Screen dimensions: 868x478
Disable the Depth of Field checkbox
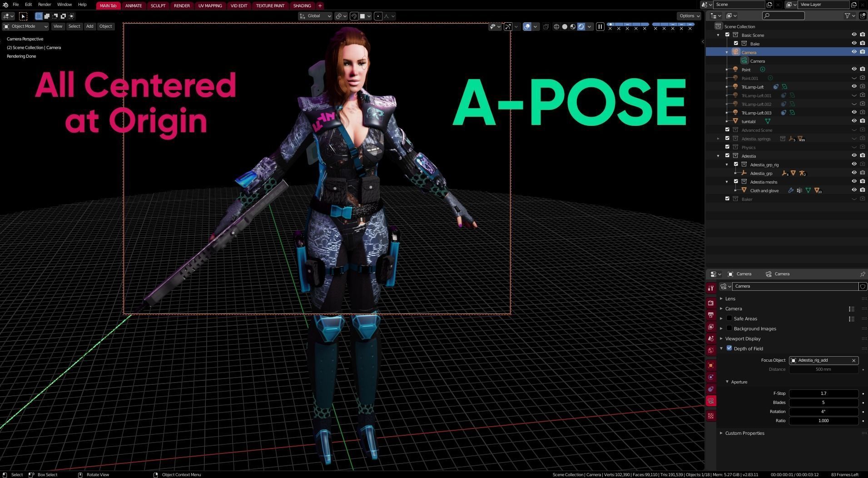729,348
